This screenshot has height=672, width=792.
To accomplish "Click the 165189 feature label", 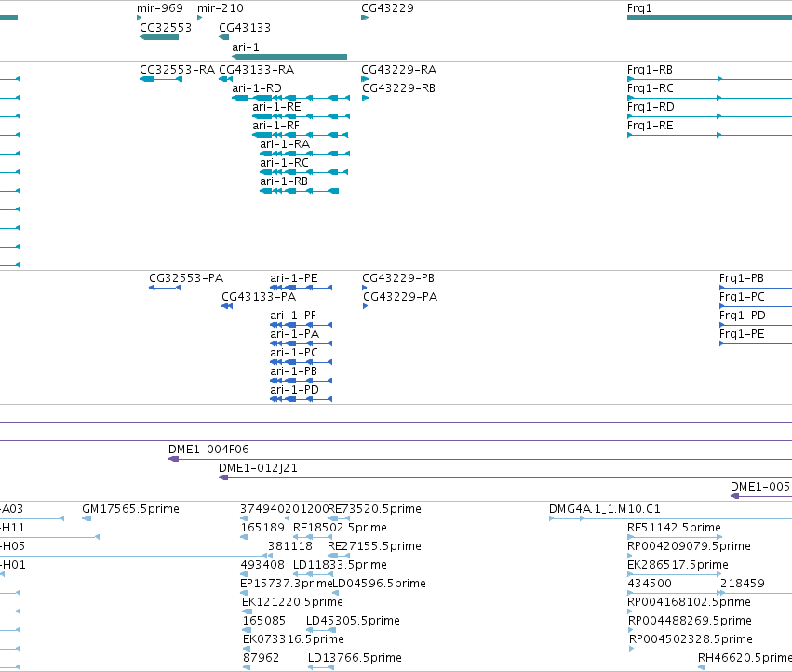I will [262, 528].
